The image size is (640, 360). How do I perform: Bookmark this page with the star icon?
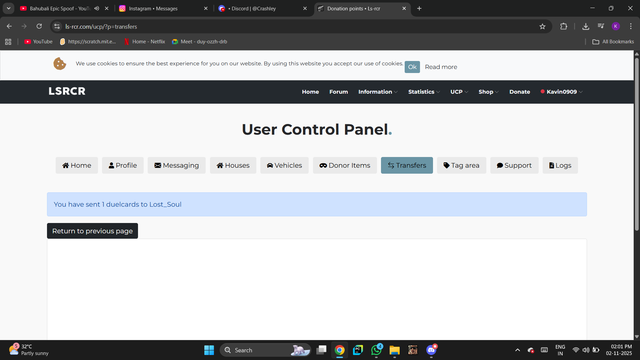(542, 27)
